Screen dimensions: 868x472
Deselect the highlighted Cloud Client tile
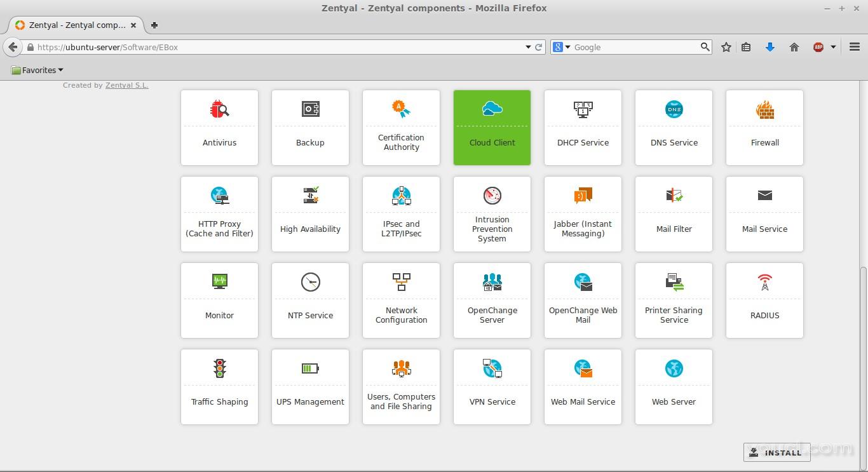492,128
